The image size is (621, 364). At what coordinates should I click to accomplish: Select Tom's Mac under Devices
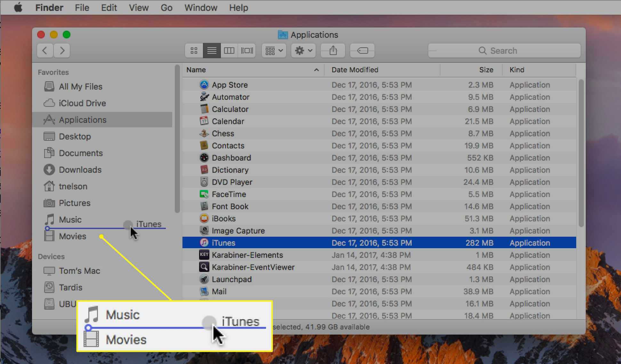click(x=102, y=271)
